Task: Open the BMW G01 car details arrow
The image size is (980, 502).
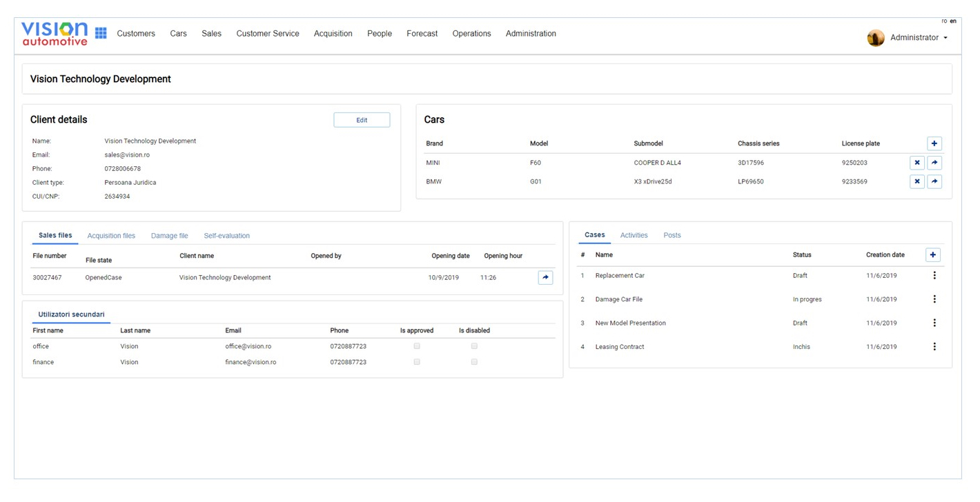Action: pyautogui.click(x=934, y=181)
